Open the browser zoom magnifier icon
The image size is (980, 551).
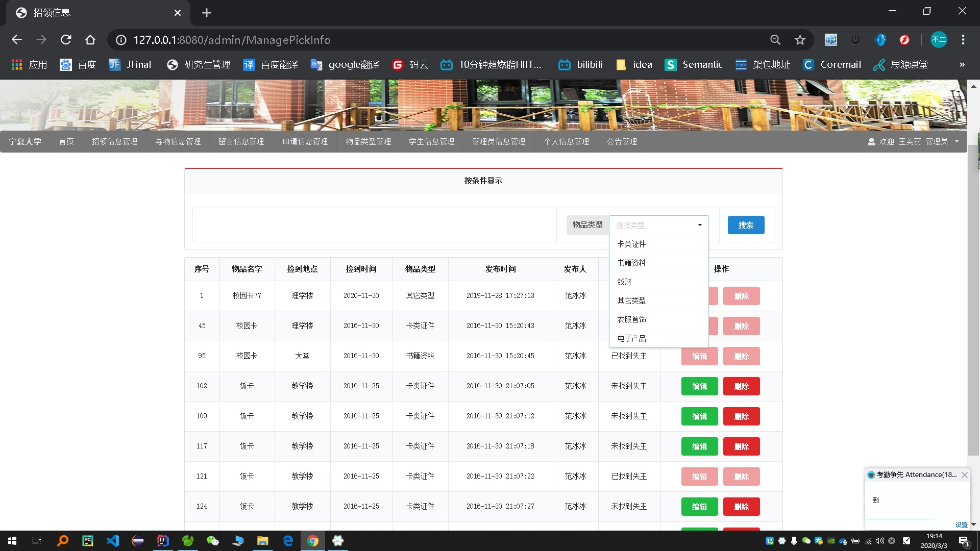click(x=775, y=40)
